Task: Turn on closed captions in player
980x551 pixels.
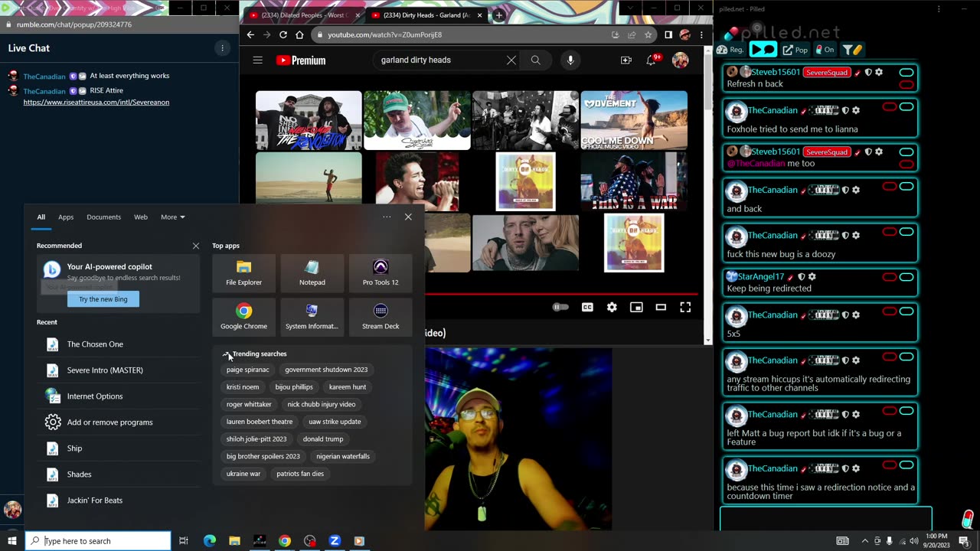Action: [x=587, y=307]
